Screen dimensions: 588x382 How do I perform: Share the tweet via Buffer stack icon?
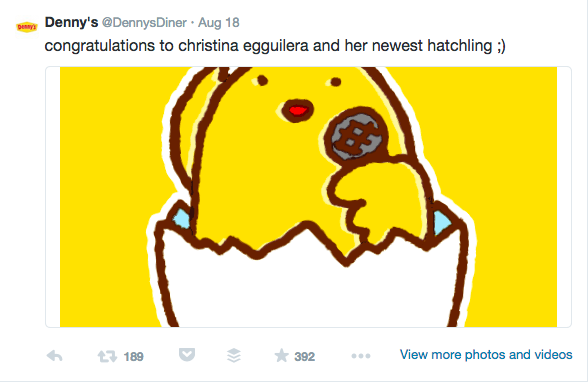234,355
